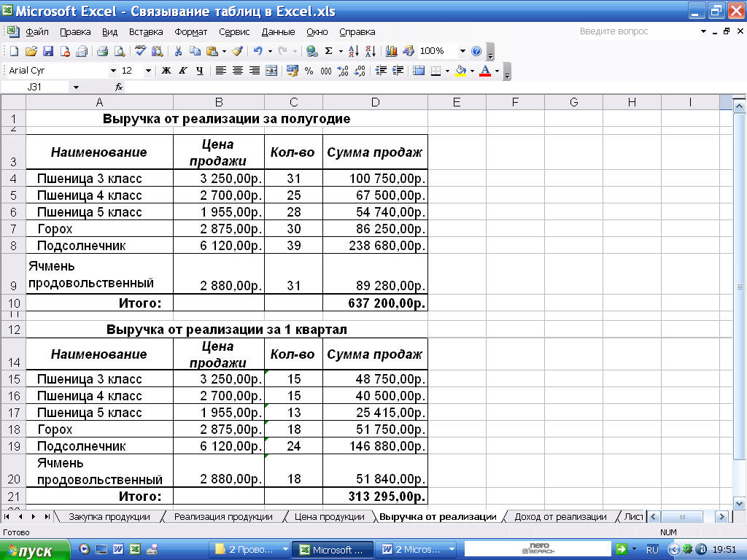Sort descending with the Z-A icon

371,51
